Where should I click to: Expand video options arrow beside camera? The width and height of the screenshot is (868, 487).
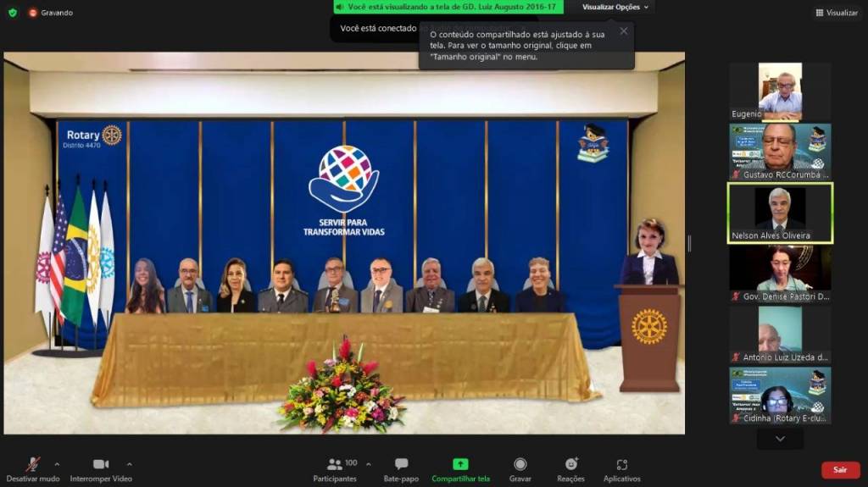129,464
